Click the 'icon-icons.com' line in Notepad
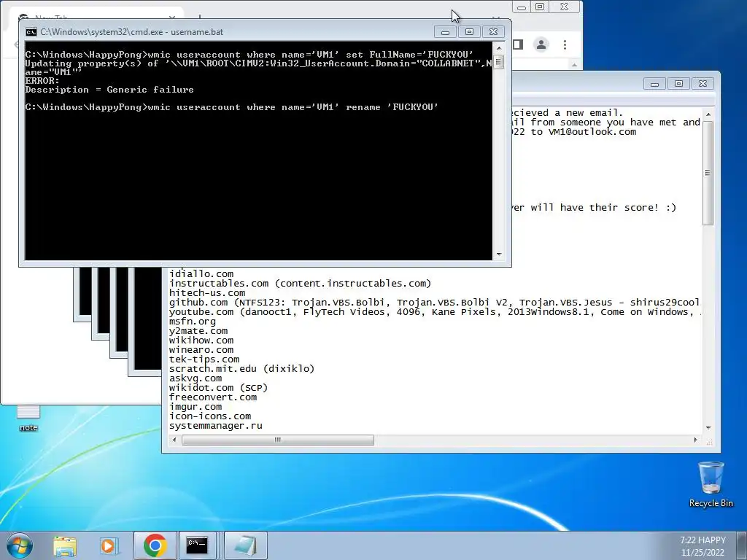The width and height of the screenshot is (747, 560). (x=209, y=416)
